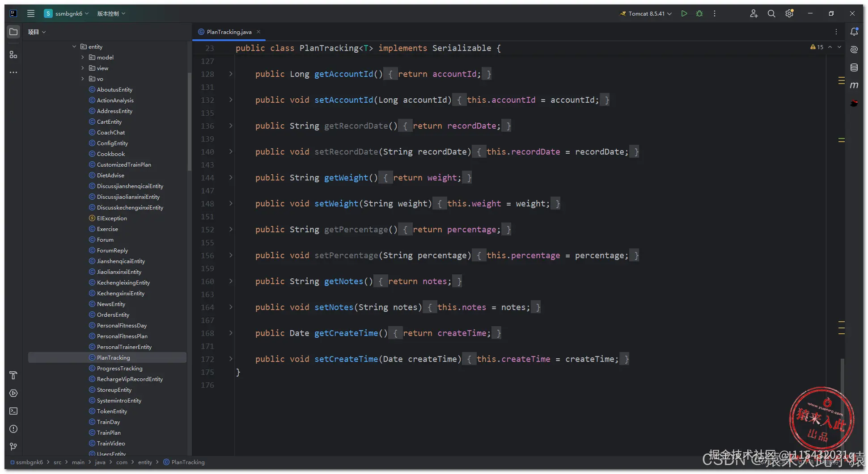
Task: Open editor tab options menu
Action: click(x=836, y=32)
